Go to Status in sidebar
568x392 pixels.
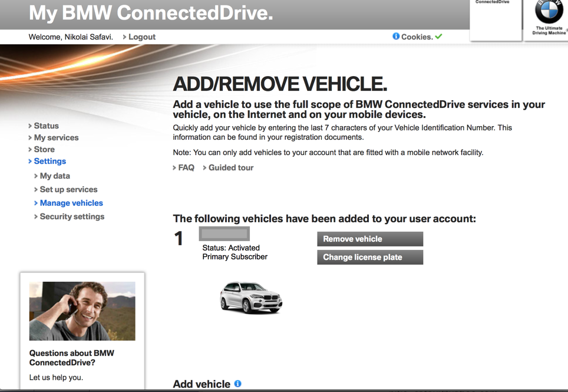[x=44, y=126]
